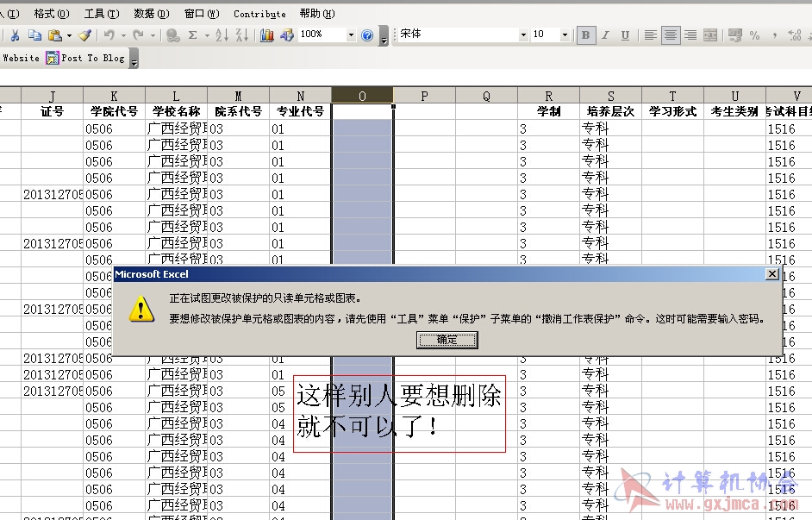Expand Standard toolbar options arrow
The width and height of the screenshot is (812, 520).
pos(384,36)
